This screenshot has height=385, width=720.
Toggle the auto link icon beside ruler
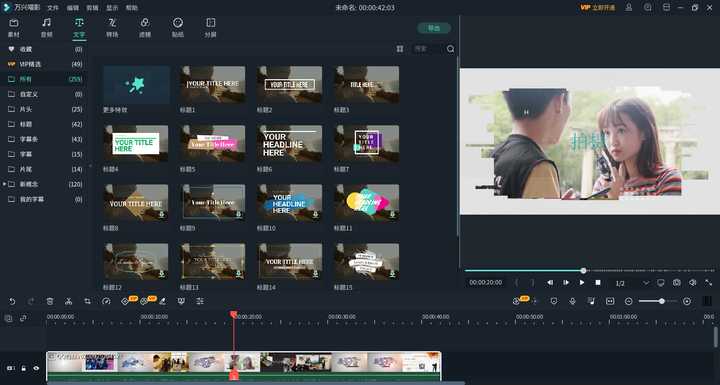click(x=23, y=318)
